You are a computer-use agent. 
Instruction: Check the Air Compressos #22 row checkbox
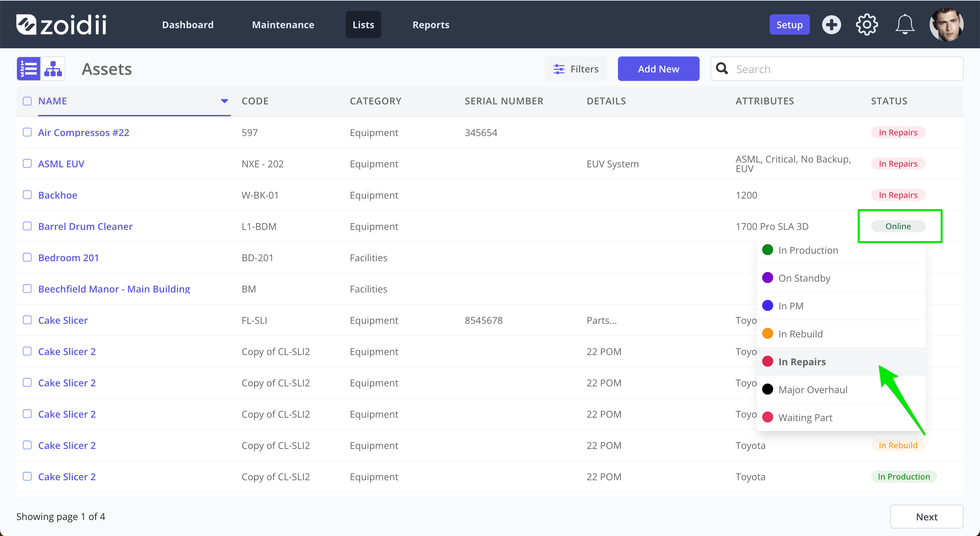pos(27,132)
